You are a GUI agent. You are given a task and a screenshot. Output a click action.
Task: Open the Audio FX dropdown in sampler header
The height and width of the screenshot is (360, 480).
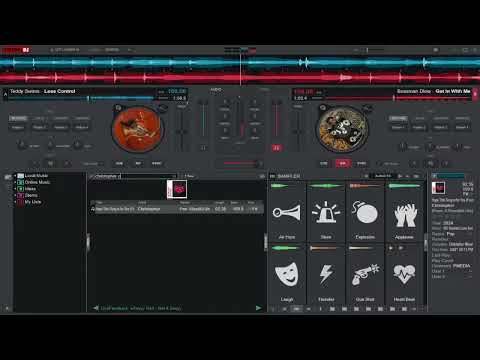point(383,176)
